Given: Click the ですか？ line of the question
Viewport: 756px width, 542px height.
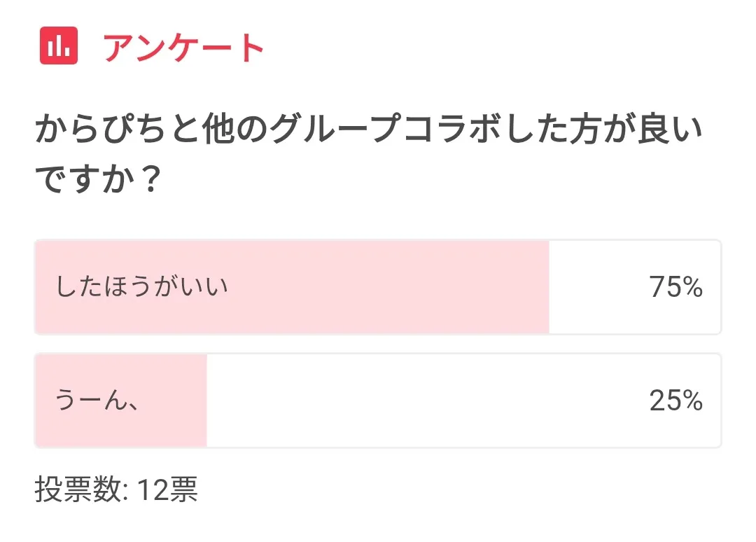Looking at the screenshot, I should (98, 181).
